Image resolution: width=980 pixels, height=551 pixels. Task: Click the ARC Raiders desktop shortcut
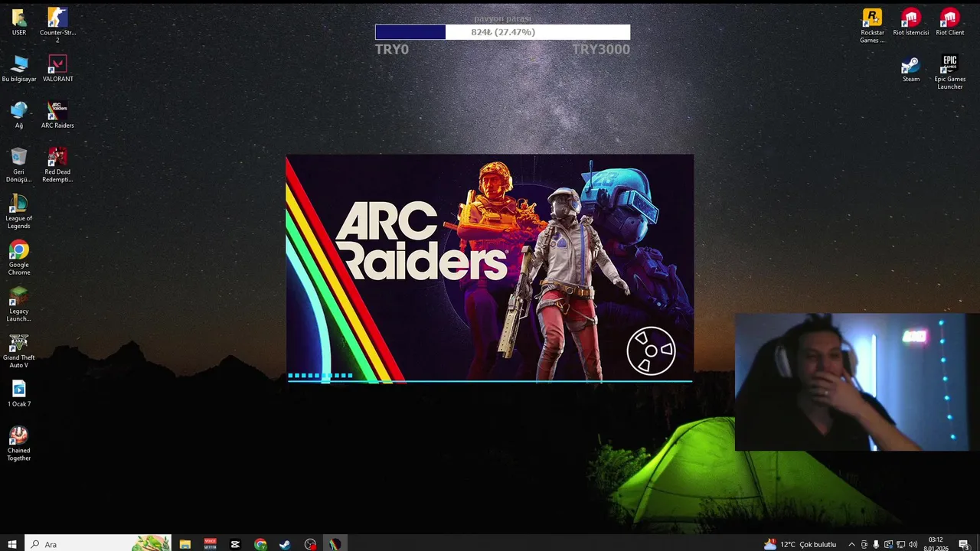[x=57, y=116]
